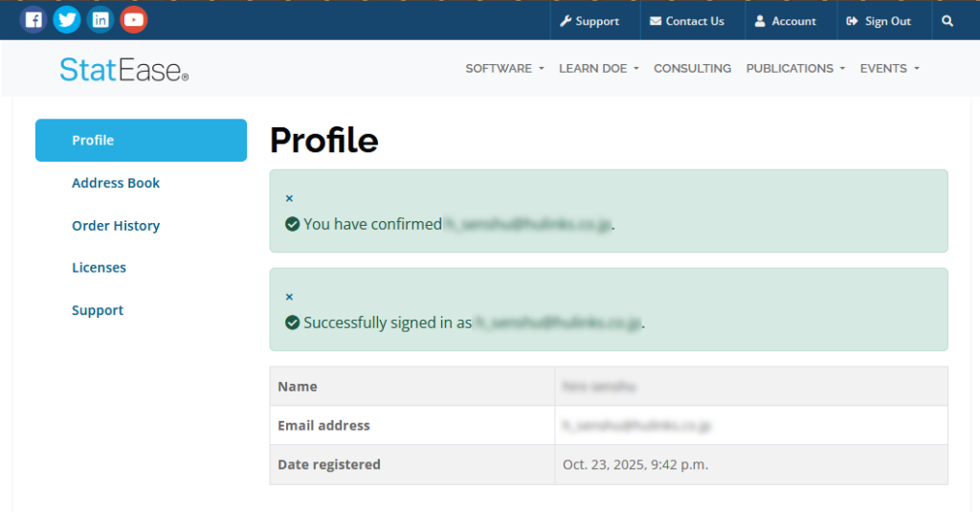Open the Events dropdown menu
The width and height of the screenshot is (980, 512).
(889, 69)
